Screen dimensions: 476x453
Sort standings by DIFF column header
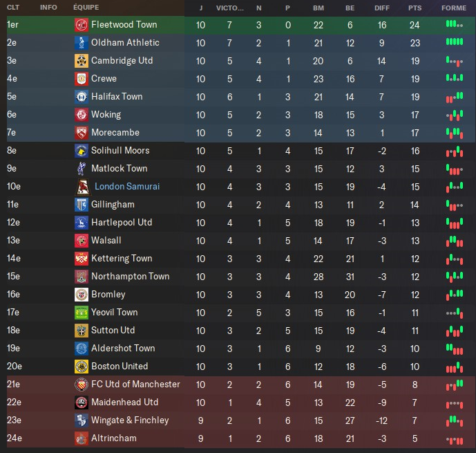tap(381, 8)
